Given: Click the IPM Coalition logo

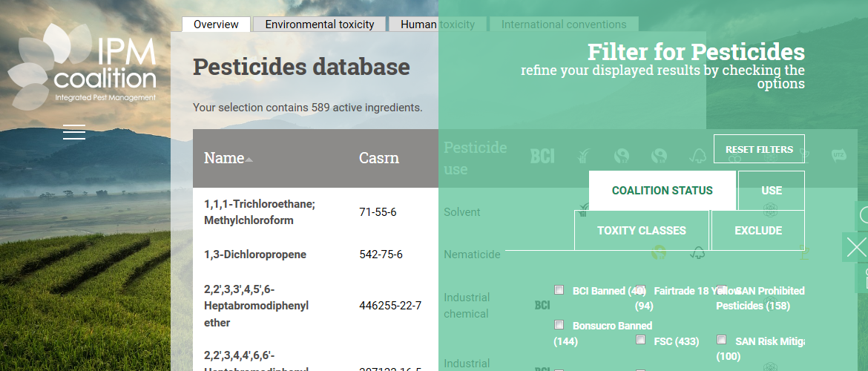Looking at the screenshot, I should coord(82,66).
